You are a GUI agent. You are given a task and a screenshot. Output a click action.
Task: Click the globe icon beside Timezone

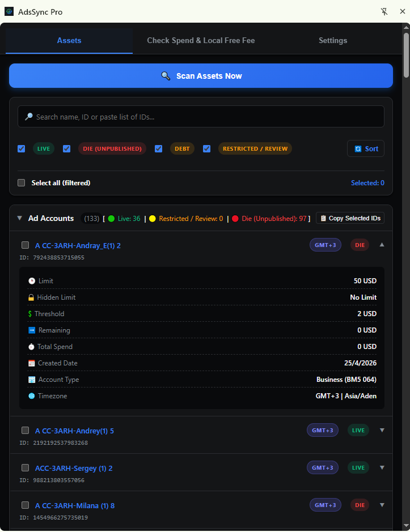point(32,396)
